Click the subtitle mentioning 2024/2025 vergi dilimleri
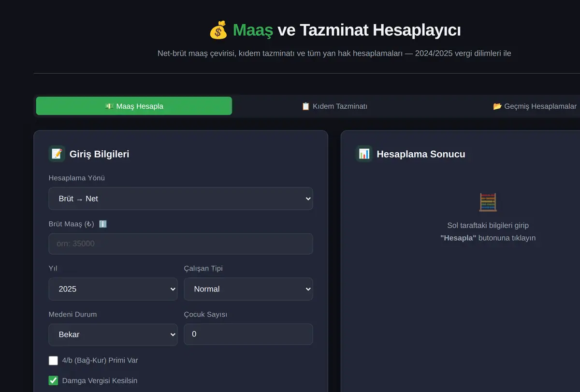This screenshot has height=392, width=580. 334,53
